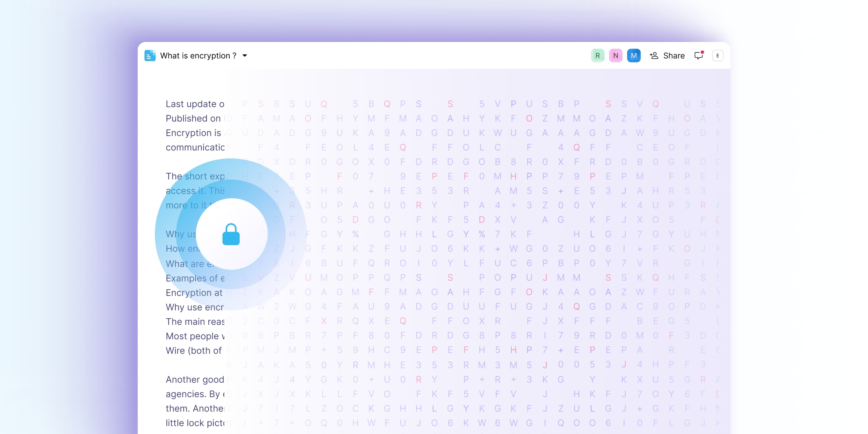Click the 'Published on' text line
The width and height of the screenshot is (868, 434).
pyautogui.click(x=193, y=119)
